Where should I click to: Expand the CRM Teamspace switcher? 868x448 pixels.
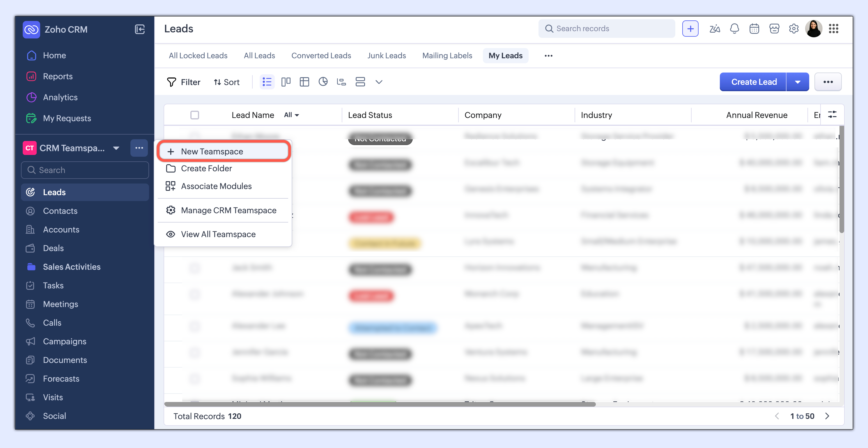[116, 148]
